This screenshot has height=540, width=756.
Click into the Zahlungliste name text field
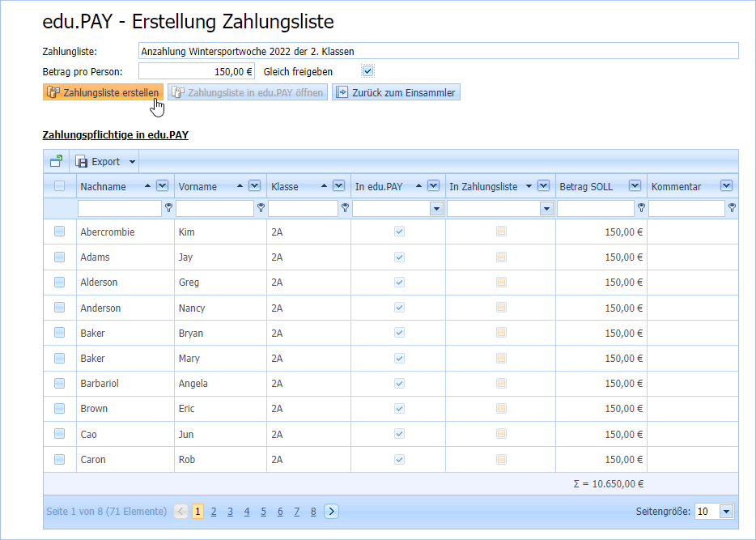pyautogui.click(x=438, y=51)
